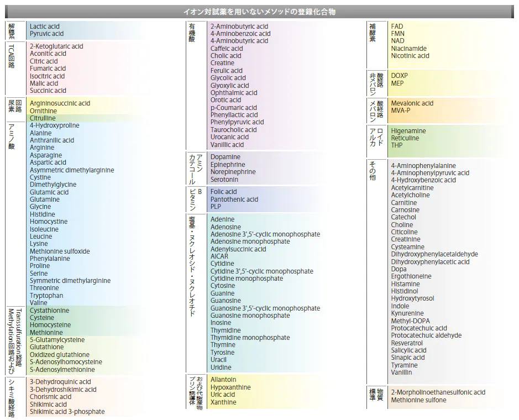The width and height of the screenshot is (519, 420).
Task: Select Pyruvic acid in the glycolysis group
Action: click(x=46, y=34)
